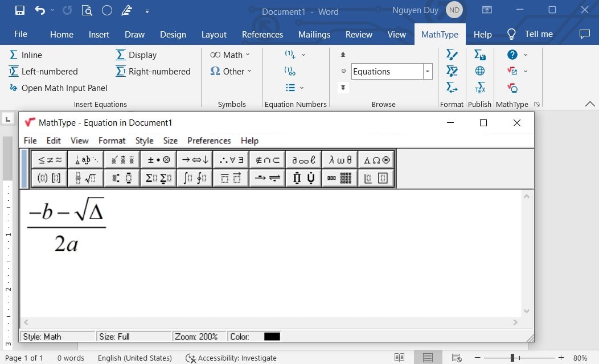Open the arrow symbols palette in MathType
Image resolution: width=599 pixels, height=364 pixels.
(195, 159)
